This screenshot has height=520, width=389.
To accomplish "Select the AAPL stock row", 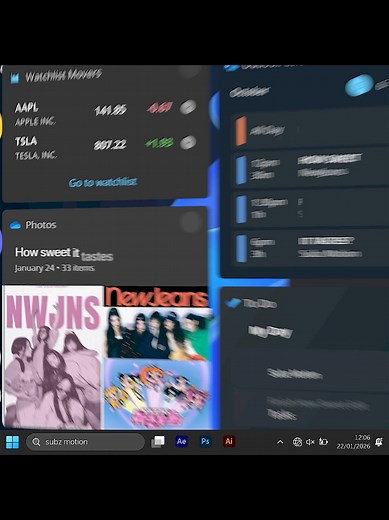I will click(x=105, y=114).
